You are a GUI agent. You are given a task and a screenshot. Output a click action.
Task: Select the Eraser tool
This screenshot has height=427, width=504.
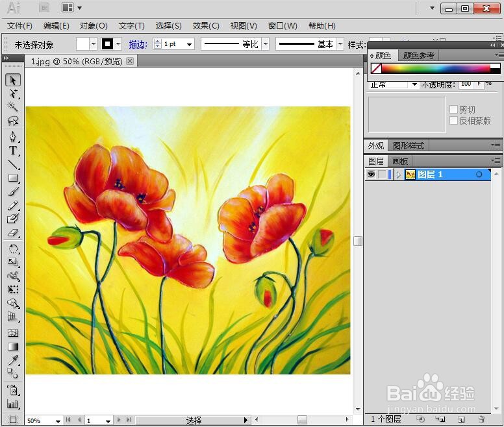pos(13,233)
